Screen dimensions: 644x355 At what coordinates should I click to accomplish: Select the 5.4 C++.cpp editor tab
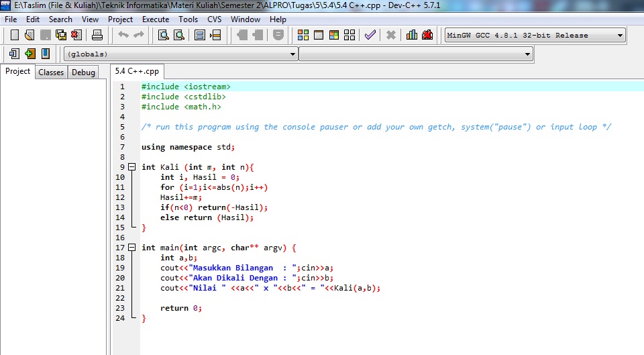pyautogui.click(x=137, y=71)
